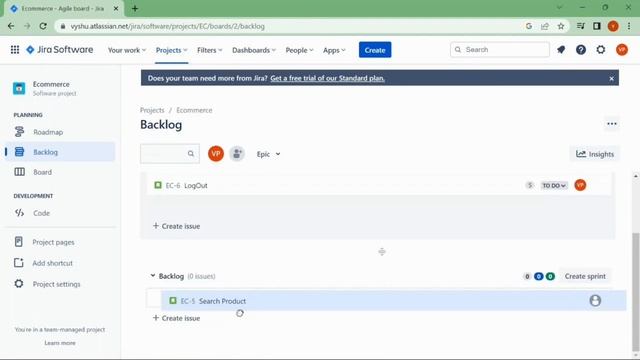
Task: Open Project pages in the sidebar
Action: pyautogui.click(x=60, y=242)
